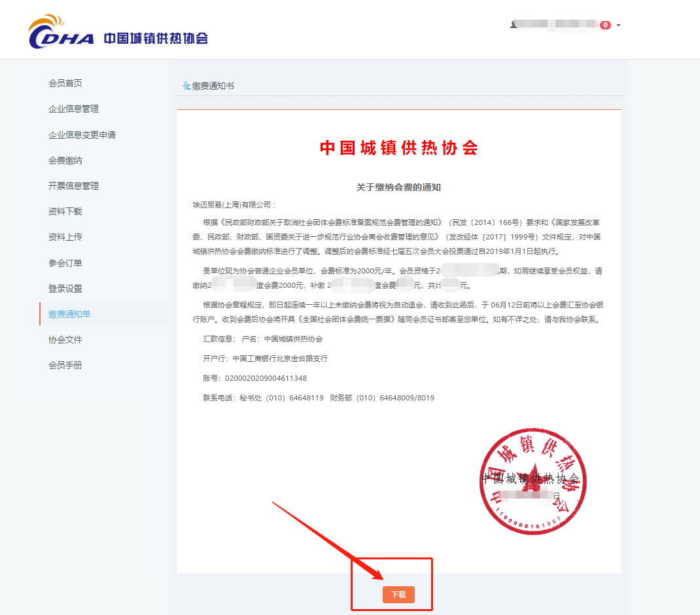Open 协会文件 in the sidebar
This screenshot has width=700, height=615.
point(65,340)
